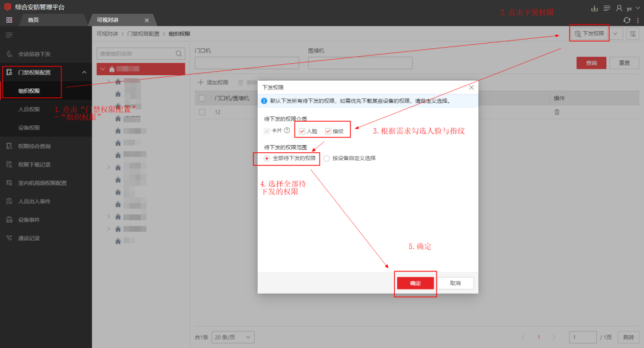Click the trash icon in row 12
This screenshot has width=644, height=348.
click(557, 112)
